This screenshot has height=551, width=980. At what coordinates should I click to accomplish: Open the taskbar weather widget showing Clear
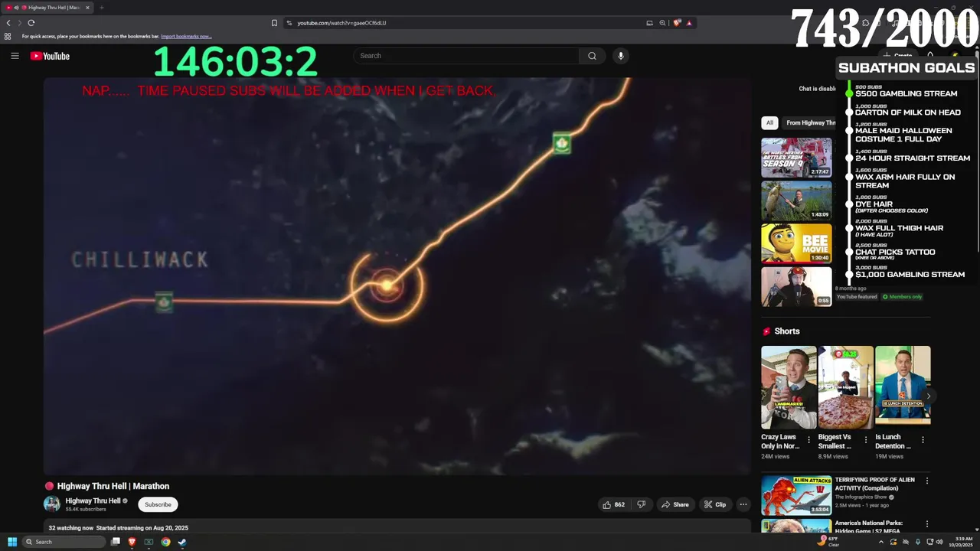[x=828, y=541]
